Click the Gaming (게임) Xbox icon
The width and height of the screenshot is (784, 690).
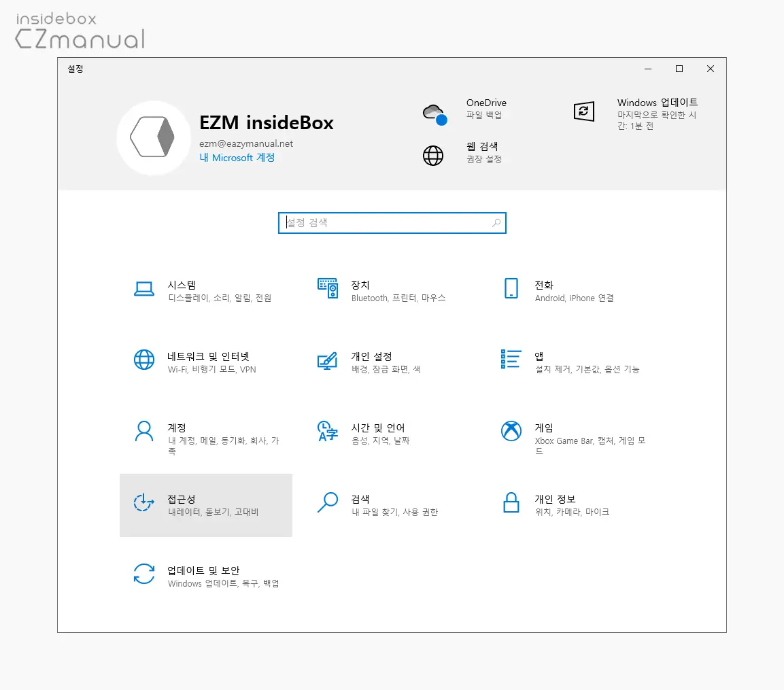pyautogui.click(x=511, y=431)
